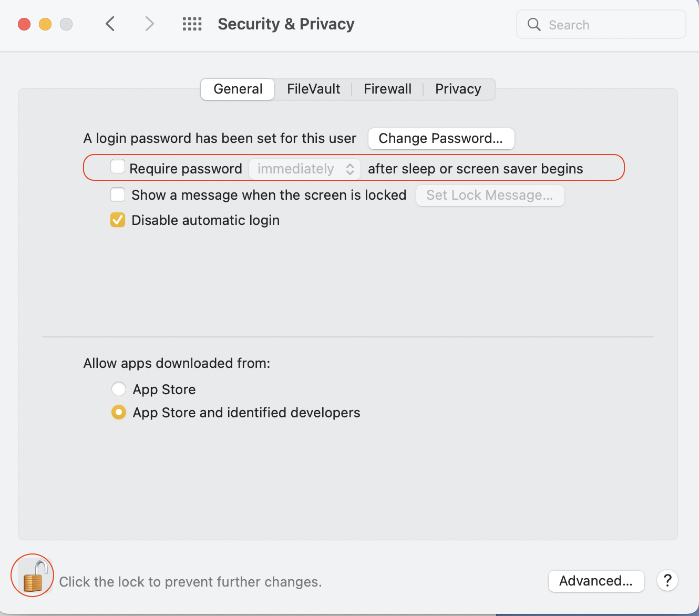Open the Advanced settings button
Image resolution: width=699 pixels, height=616 pixels.
tap(596, 581)
